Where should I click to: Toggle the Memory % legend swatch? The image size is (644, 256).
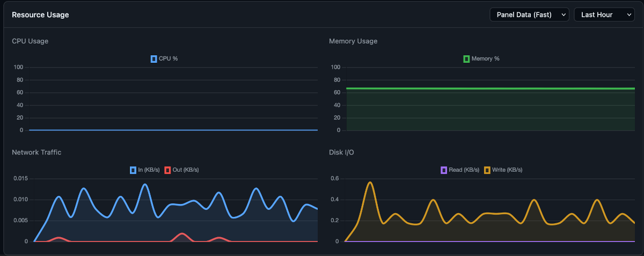pyautogui.click(x=466, y=58)
